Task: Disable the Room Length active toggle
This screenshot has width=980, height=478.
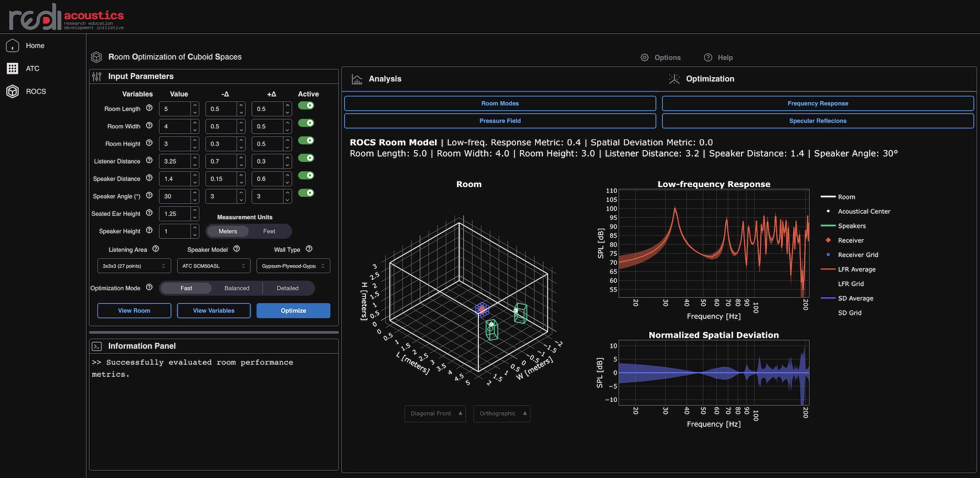Action: coord(306,106)
